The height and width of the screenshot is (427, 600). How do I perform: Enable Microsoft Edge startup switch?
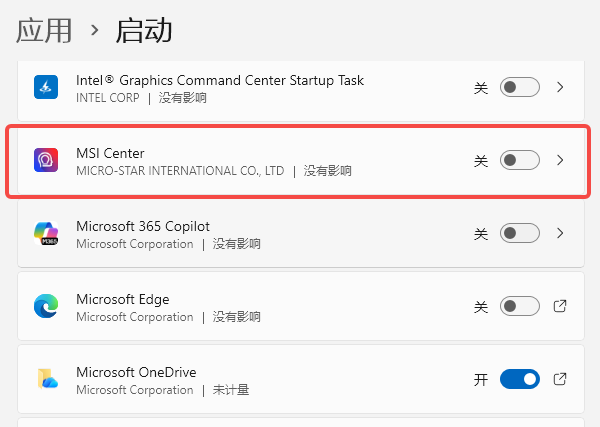pyautogui.click(x=519, y=306)
